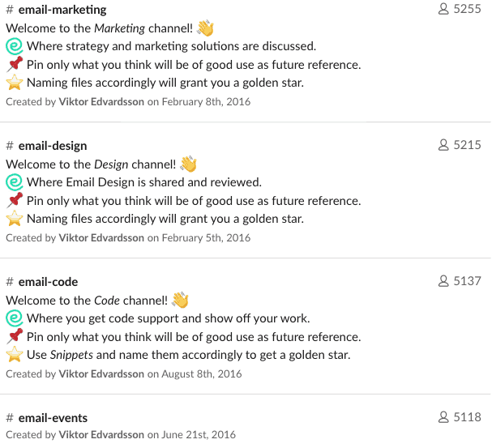Open the email-events channel
The width and height of the screenshot is (492, 448).
click(x=53, y=418)
